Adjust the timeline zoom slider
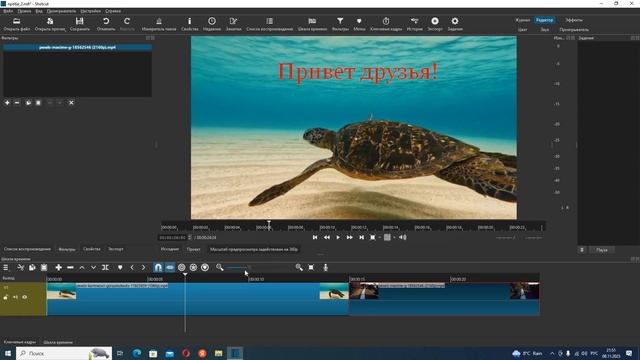 coord(260,267)
